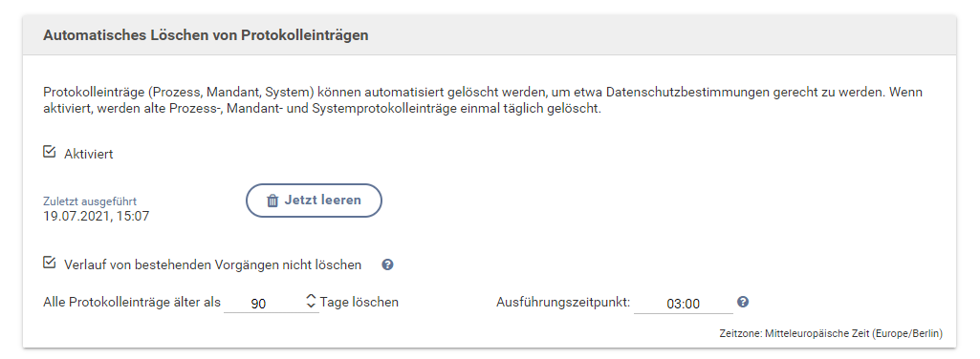Untick the Aktiviert checkbox
The width and height of the screenshot is (980, 359).
coord(50,152)
